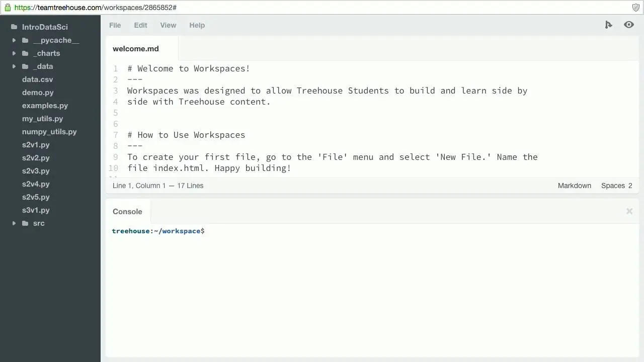644x362 pixels.
Task: Click the fork workspace icon
Action: pos(609,25)
